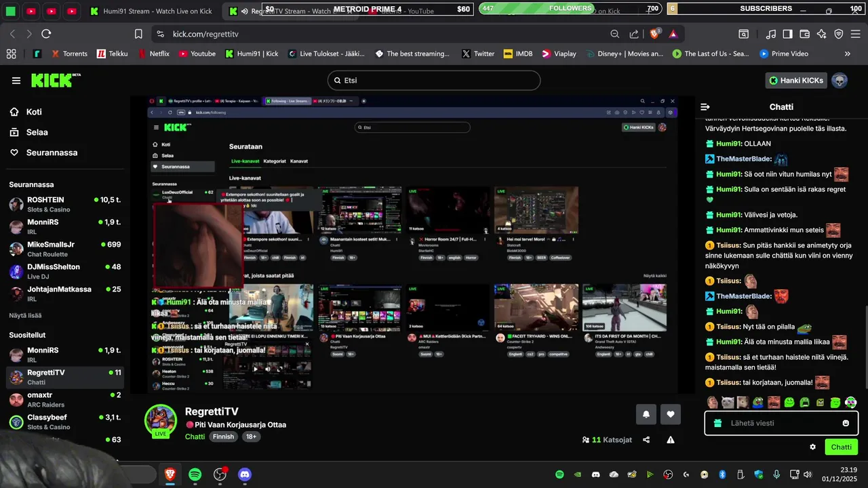Open the browser main menu
The image size is (868, 488).
(856, 34)
